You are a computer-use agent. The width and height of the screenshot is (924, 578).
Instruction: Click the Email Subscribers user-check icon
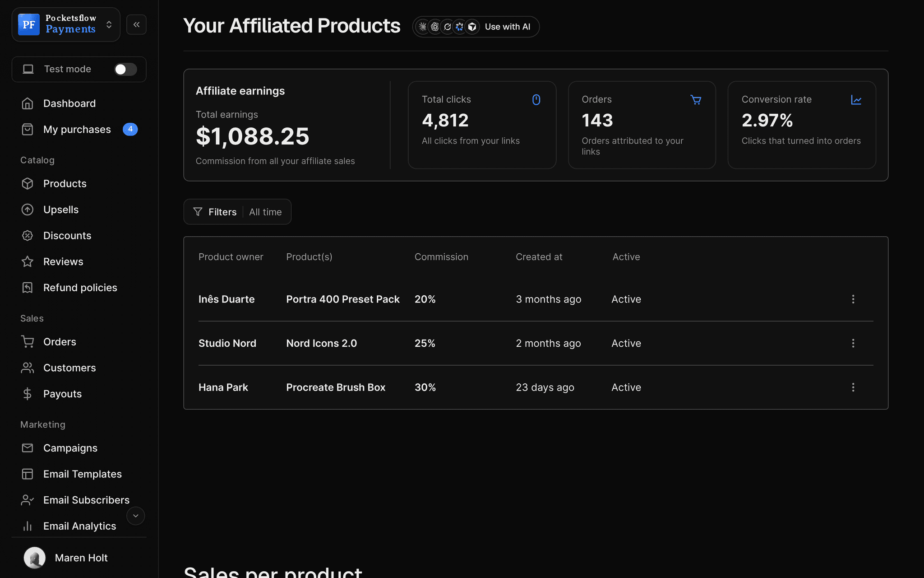pos(28,500)
